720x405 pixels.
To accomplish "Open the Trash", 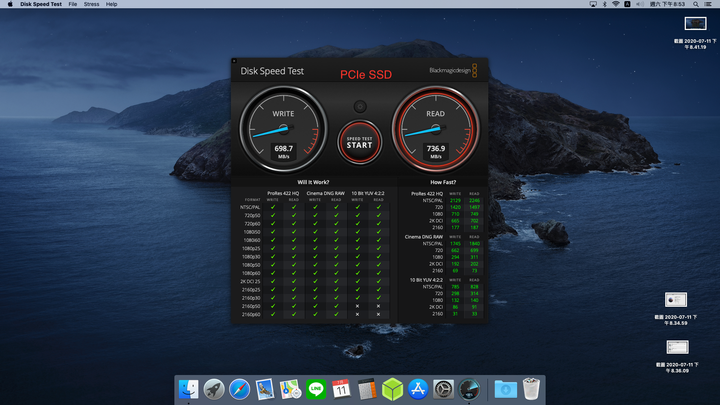I will tap(531, 389).
